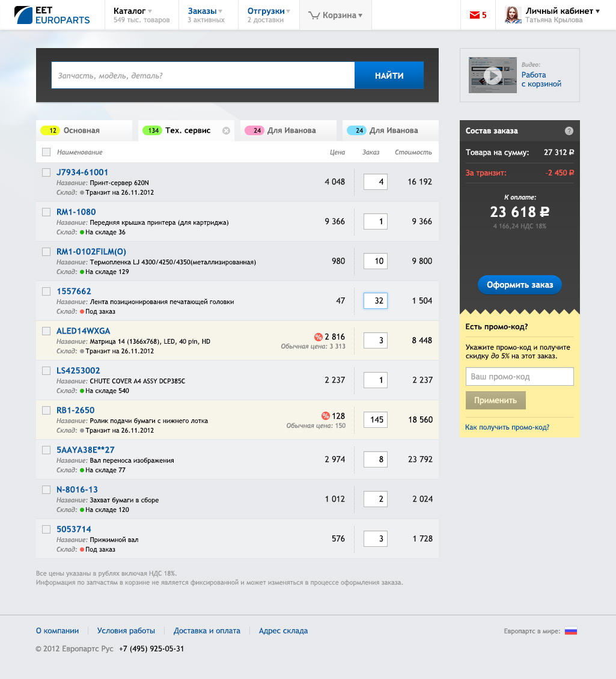Open the Заказы menu item
The image size is (616, 679).
(x=205, y=11)
